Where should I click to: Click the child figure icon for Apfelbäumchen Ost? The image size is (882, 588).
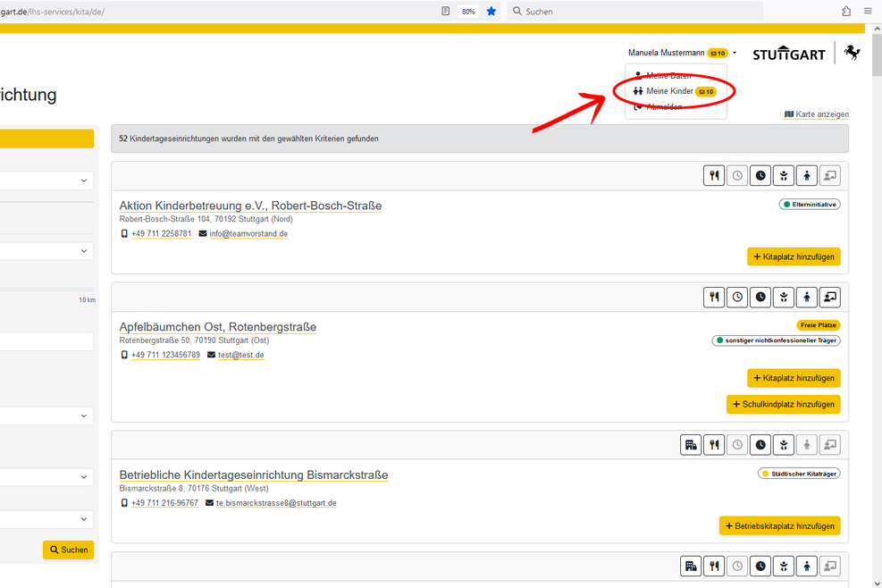coord(807,298)
